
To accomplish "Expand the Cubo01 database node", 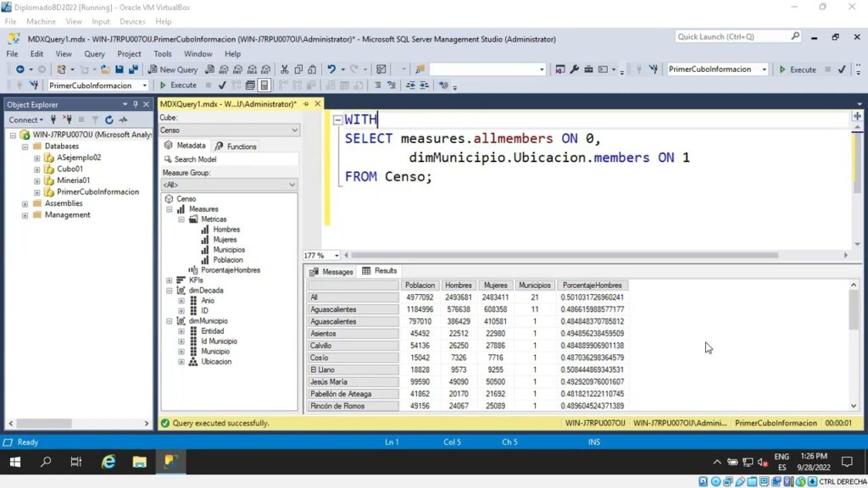I will 37,169.
